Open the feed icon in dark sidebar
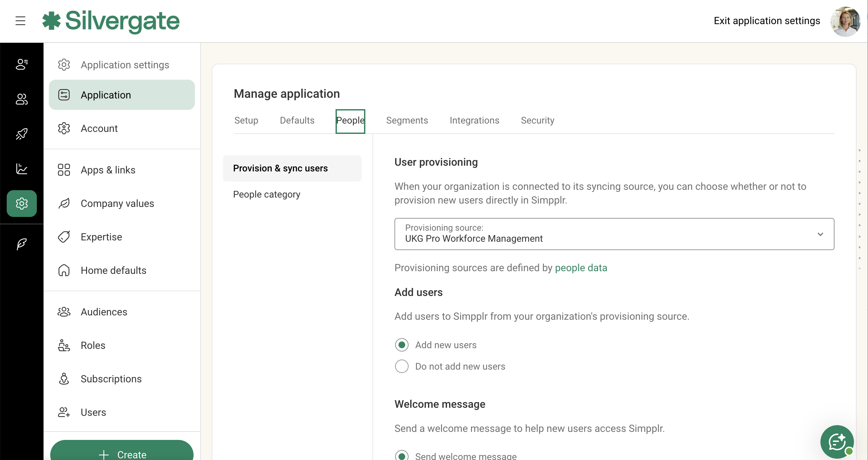This screenshot has width=868, height=460. [x=22, y=64]
